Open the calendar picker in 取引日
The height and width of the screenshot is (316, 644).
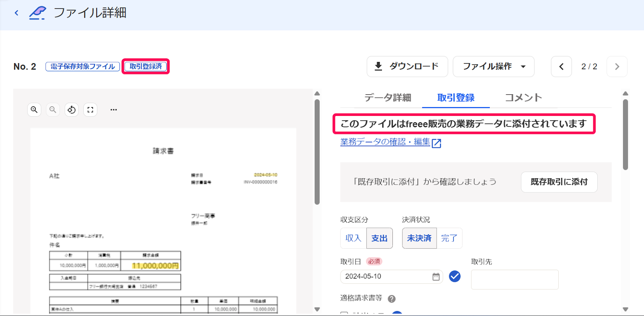coord(436,277)
